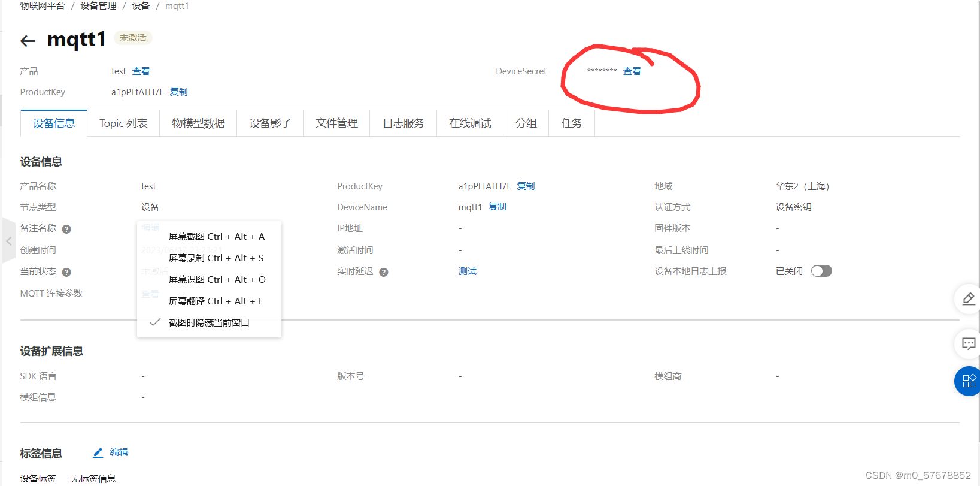Go to 物联网平台 breadcrumb
Screen dimensions: 980x486
(x=42, y=6)
